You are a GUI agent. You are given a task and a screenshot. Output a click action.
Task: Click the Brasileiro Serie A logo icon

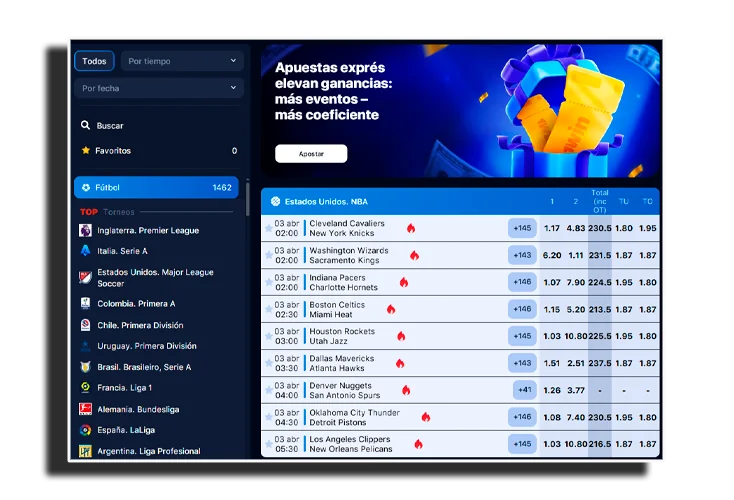point(85,367)
